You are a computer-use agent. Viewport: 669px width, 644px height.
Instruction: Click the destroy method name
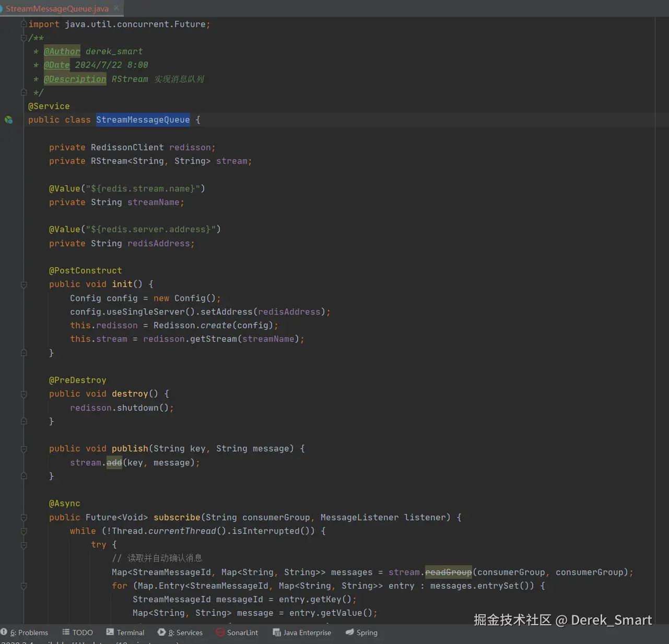(130, 394)
